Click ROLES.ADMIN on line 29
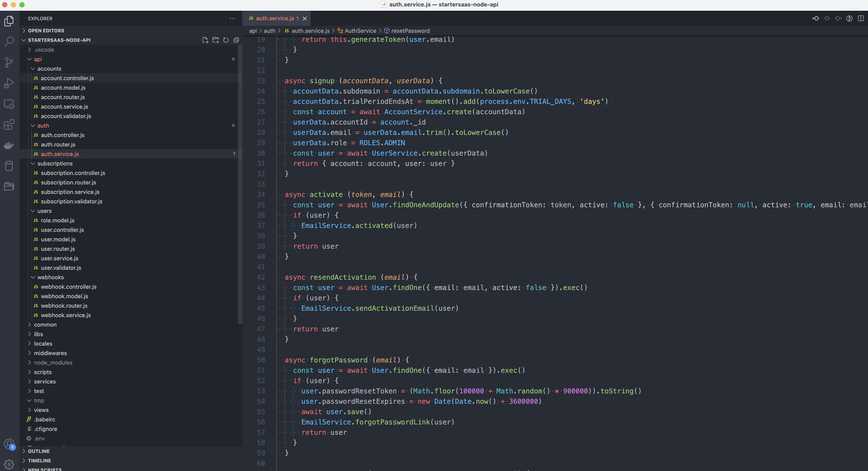868x471 pixels. click(382, 143)
